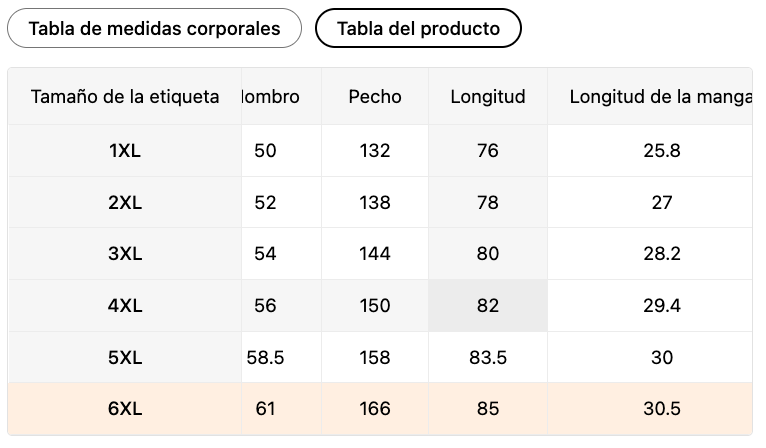Select the 1XL size row label
Viewport: 766px width, 448px height.
coord(125,150)
